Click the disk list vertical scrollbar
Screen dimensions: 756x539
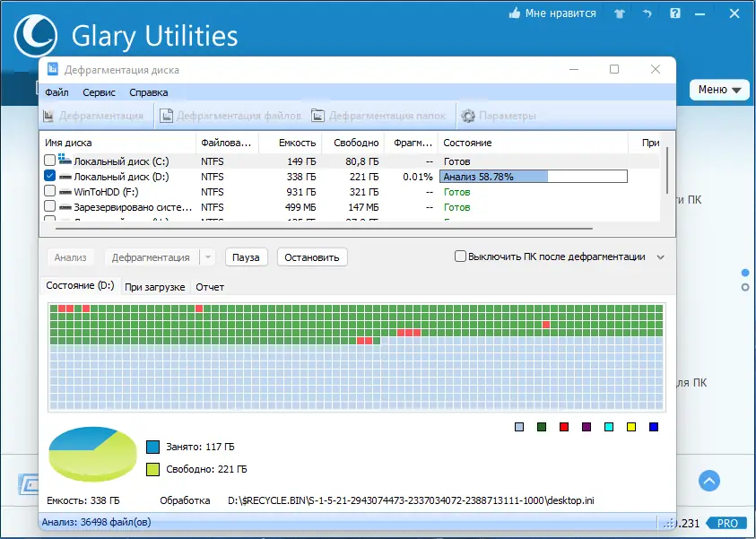coord(667,170)
